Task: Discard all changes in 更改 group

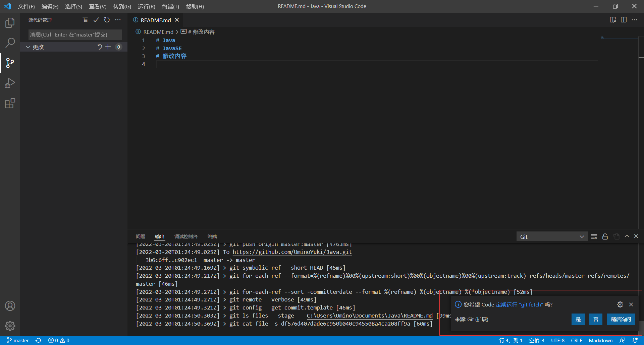Action: click(100, 47)
